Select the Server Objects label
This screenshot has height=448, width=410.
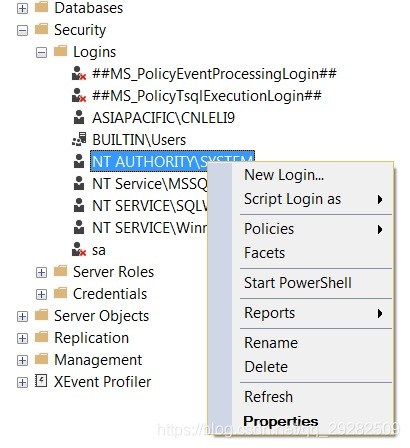point(101,316)
